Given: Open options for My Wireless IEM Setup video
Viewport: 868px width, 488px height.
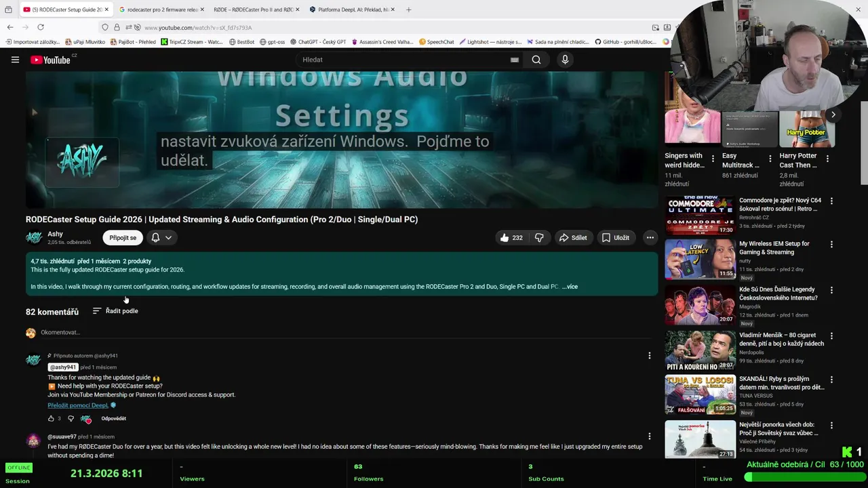Looking at the screenshot, I should [831, 244].
